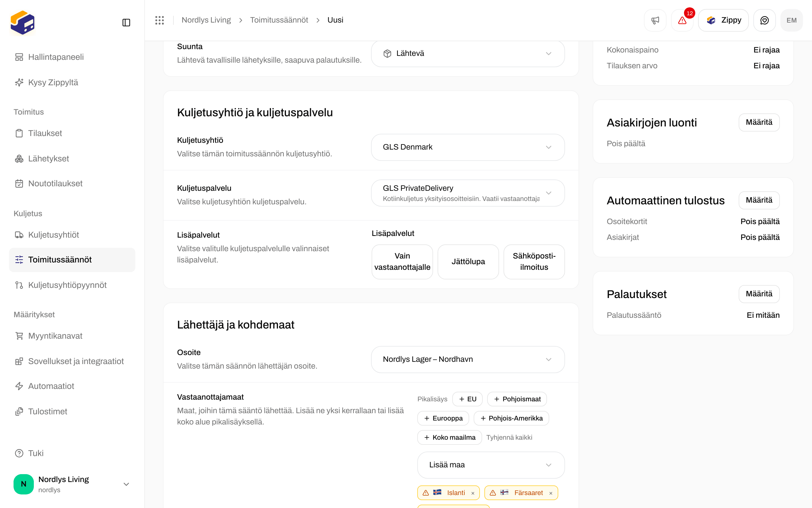
Task: Click the Myyntikanavat cart icon
Action: 19,336
